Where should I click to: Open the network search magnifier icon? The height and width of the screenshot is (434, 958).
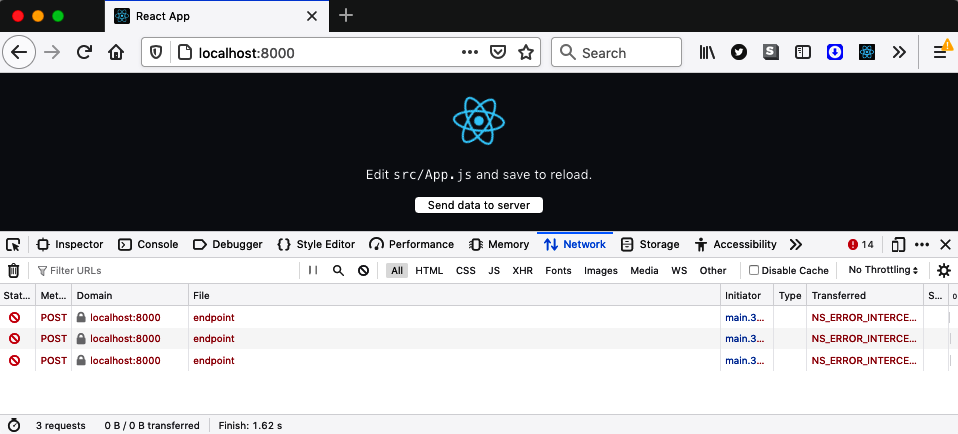(x=338, y=270)
